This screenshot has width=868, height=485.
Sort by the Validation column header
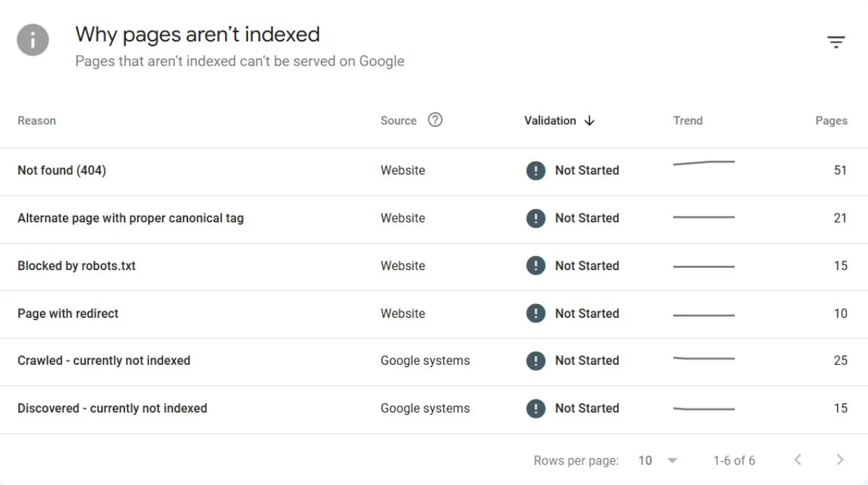click(x=550, y=121)
